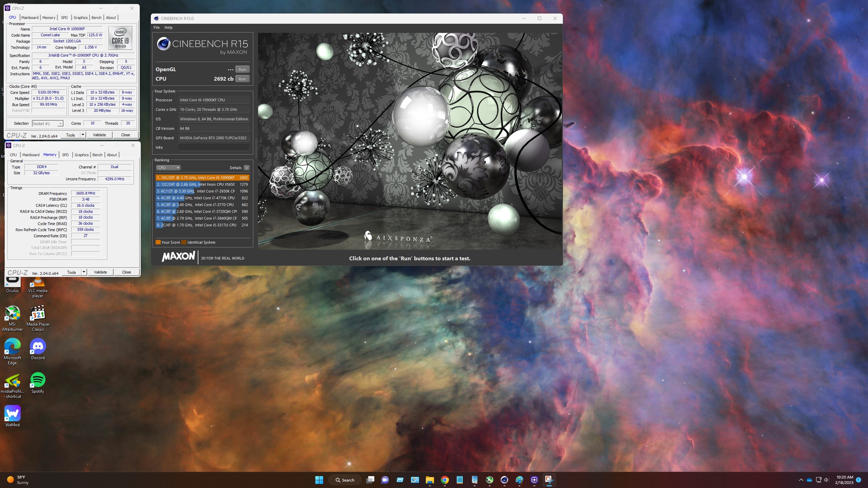Click the taskbar Search box
This screenshot has width=868, height=488.
(x=345, y=480)
